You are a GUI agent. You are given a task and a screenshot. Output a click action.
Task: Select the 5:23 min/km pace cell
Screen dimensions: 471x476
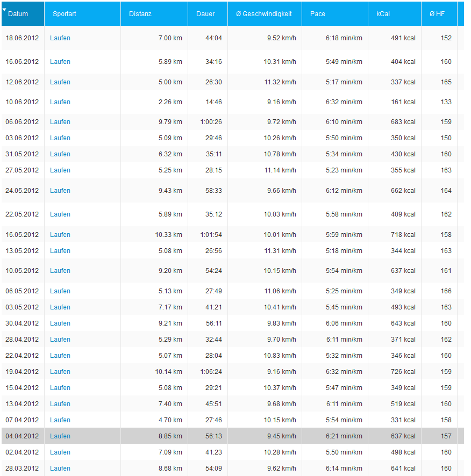[x=344, y=170]
